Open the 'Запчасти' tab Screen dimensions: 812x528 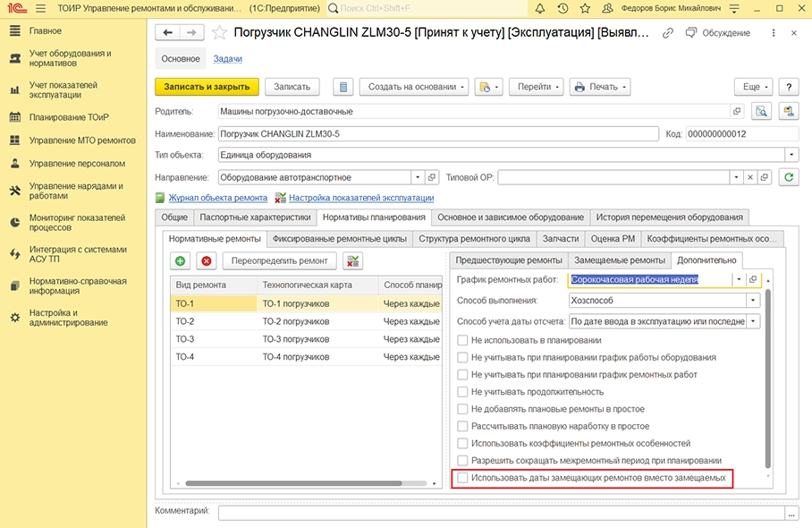[x=562, y=239]
